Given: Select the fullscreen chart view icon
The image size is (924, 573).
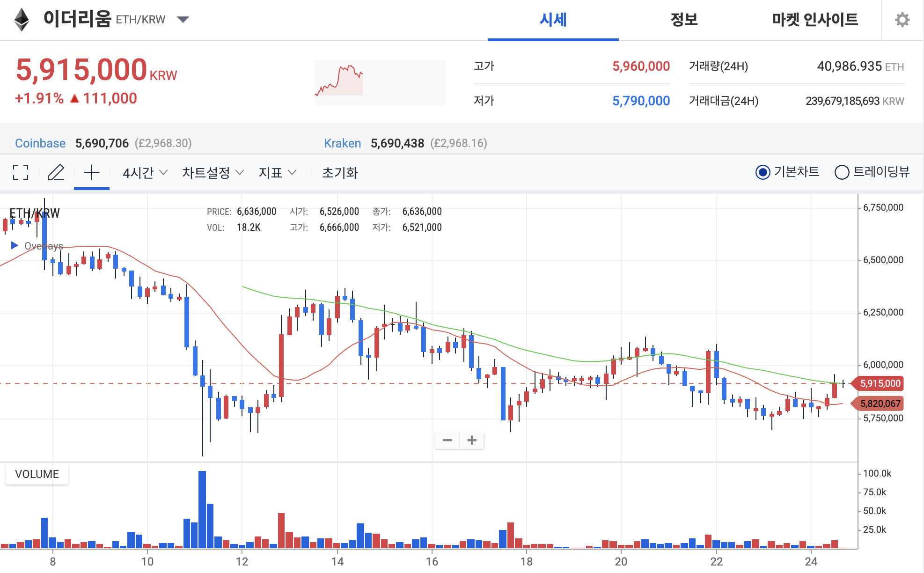Looking at the screenshot, I should tap(21, 172).
